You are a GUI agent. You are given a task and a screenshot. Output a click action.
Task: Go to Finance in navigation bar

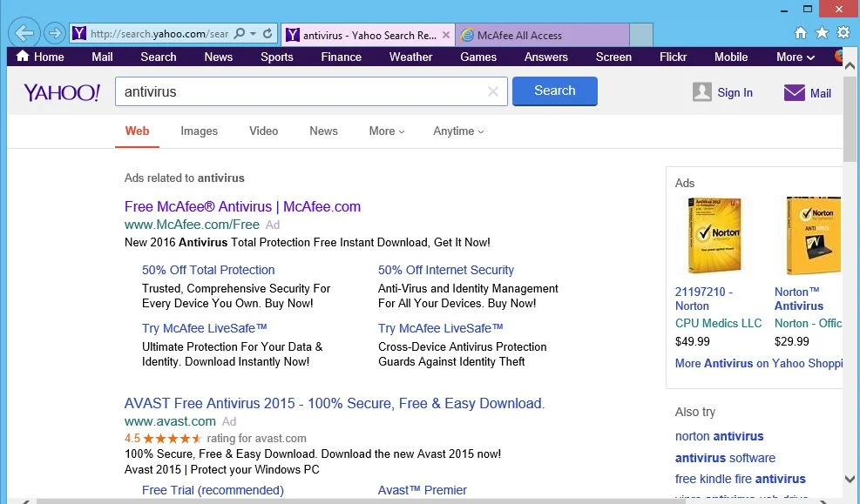[342, 57]
